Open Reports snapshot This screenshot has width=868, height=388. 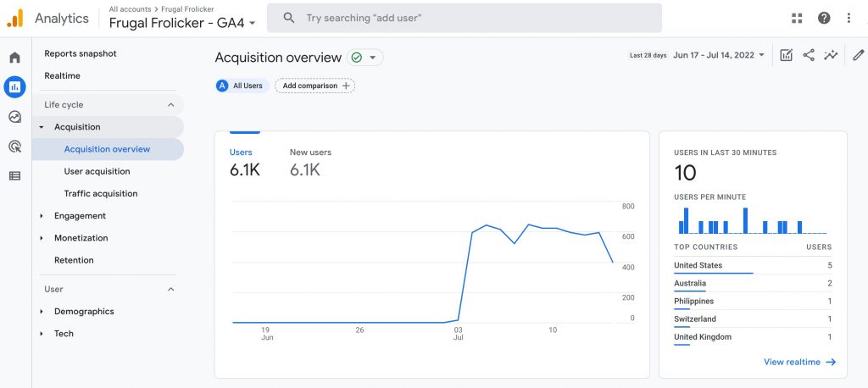(81, 53)
